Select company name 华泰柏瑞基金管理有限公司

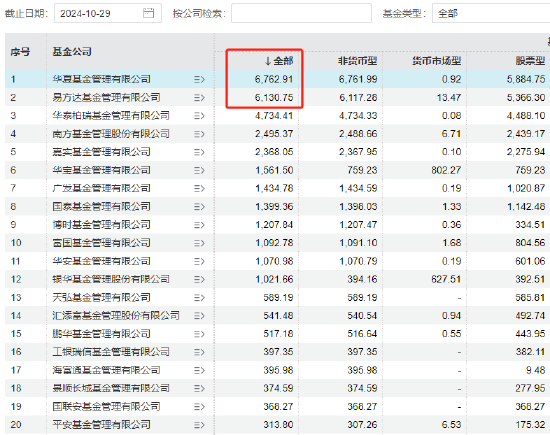pyautogui.click(x=111, y=115)
